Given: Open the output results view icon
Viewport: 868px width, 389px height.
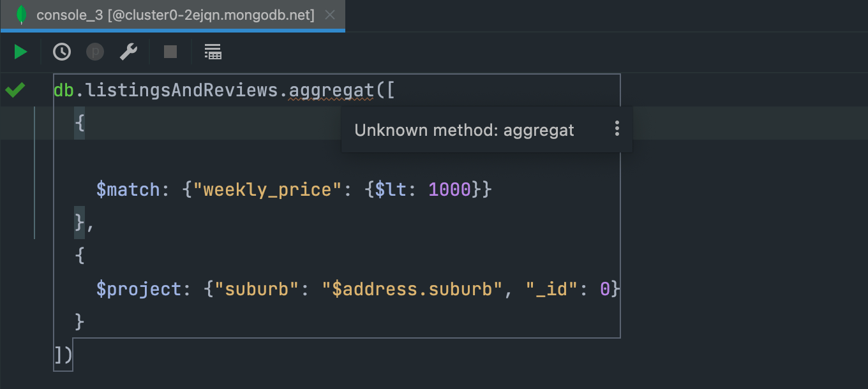Looking at the screenshot, I should coord(213,52).
